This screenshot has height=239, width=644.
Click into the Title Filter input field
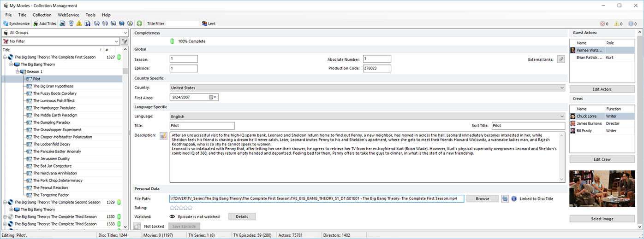point(183,23)
